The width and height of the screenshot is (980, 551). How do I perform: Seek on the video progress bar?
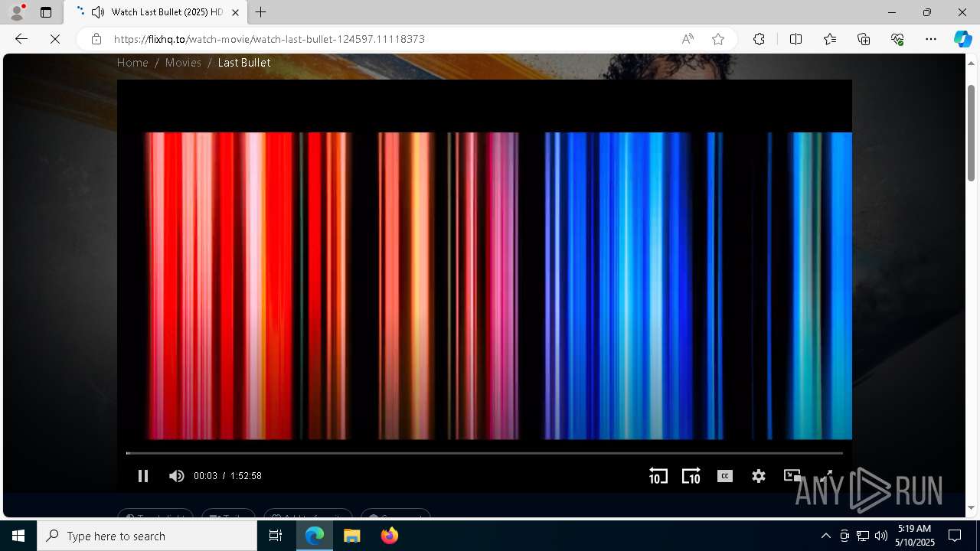(x=485, y=453)
